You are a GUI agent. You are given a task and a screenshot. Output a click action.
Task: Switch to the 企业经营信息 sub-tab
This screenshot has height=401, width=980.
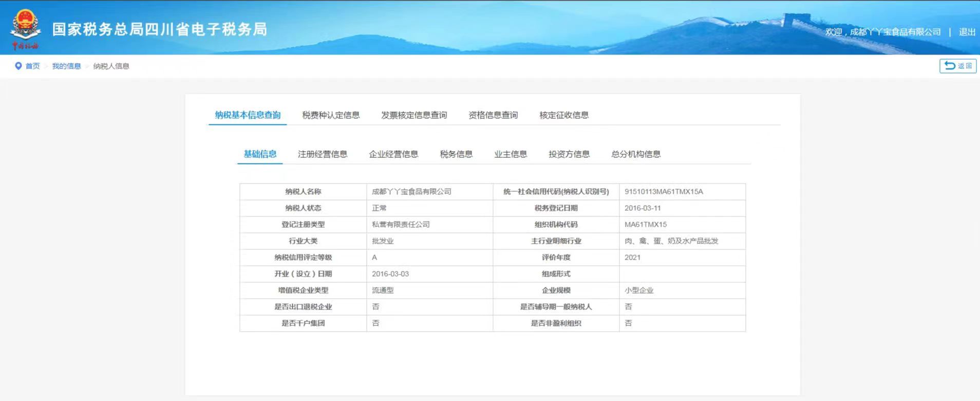tap(393, 154)
